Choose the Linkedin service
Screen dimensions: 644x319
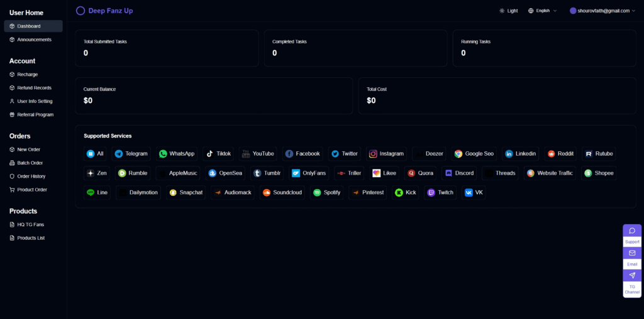(x=520, y=154)
